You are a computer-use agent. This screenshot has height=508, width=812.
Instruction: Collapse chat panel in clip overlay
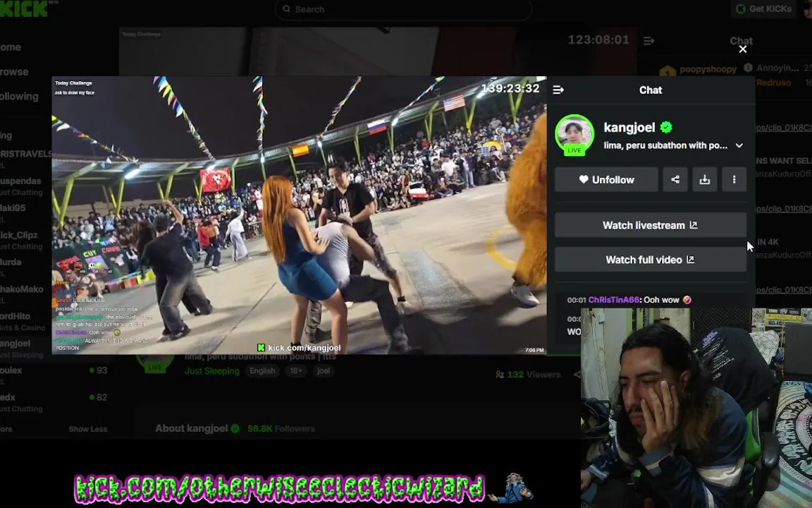558,90
